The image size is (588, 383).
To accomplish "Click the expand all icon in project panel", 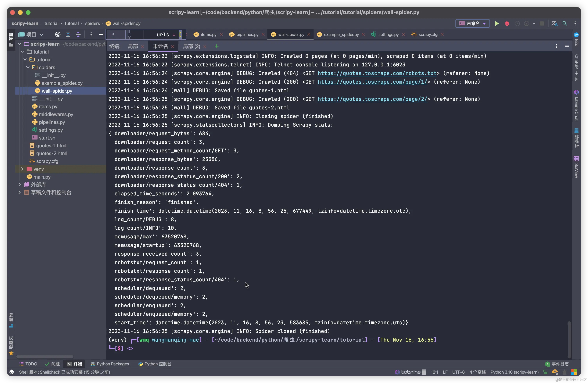I will point(68,35).
